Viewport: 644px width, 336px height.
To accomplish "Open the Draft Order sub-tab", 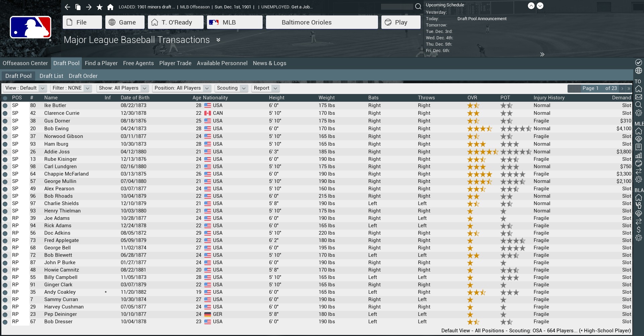I will coord(83,76).
